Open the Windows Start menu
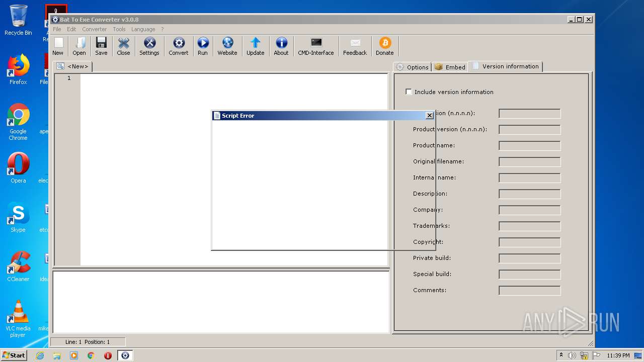The image size is (644, 362). tap(14, 355)
